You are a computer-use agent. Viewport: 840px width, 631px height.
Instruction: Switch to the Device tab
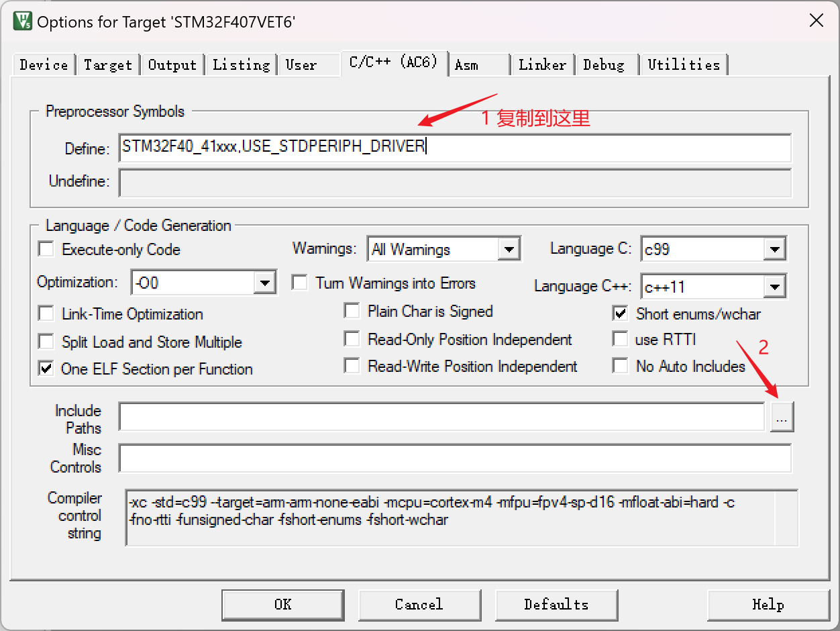[44, 64]
